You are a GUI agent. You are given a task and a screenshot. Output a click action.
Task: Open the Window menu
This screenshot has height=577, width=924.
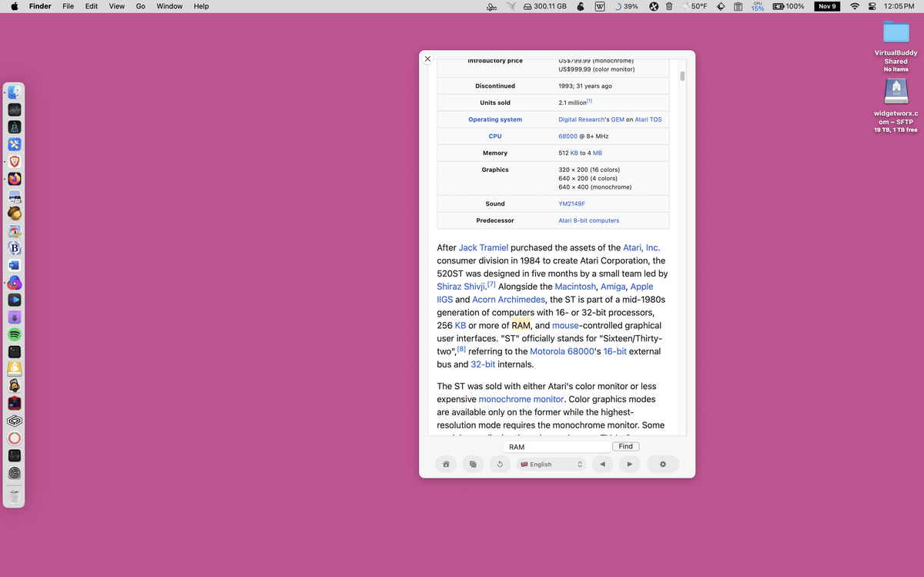tap(169, 6)
